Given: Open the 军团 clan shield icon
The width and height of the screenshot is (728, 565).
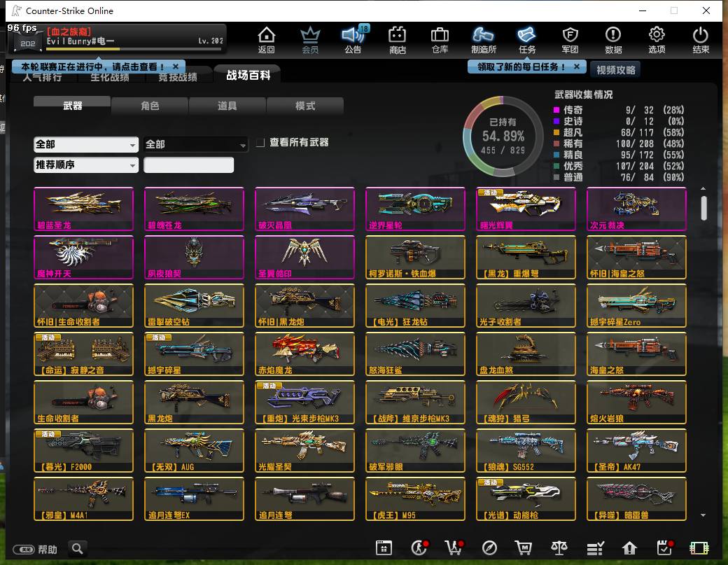Looking at the screenshot, I should point(570,40).
